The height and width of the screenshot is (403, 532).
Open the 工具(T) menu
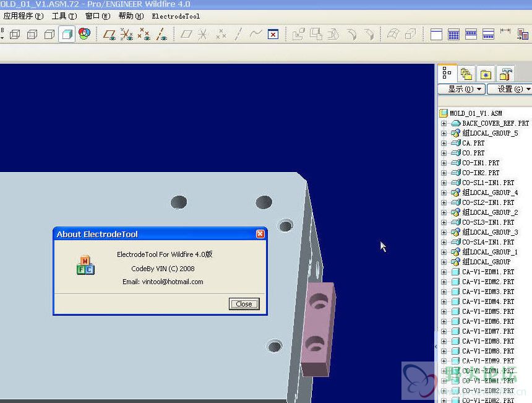tap(64, 16)
